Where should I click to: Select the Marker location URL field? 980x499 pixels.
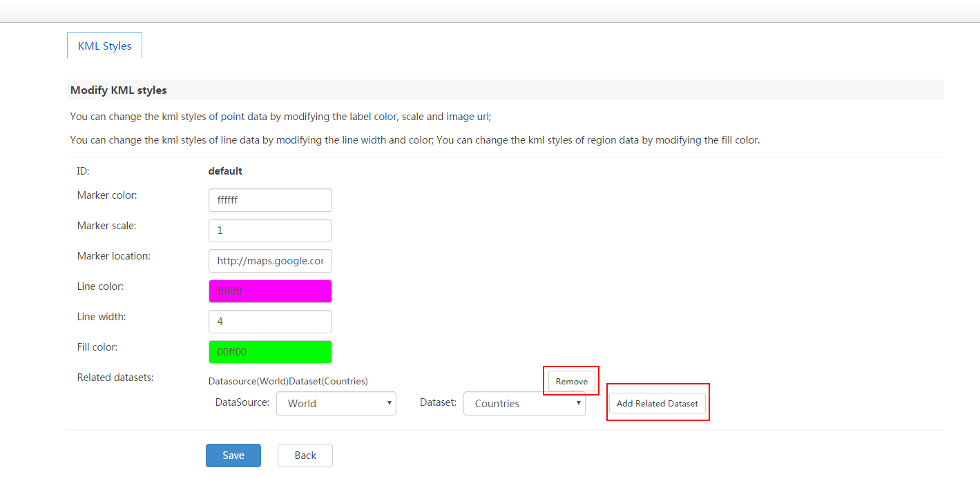click(270, 261)
